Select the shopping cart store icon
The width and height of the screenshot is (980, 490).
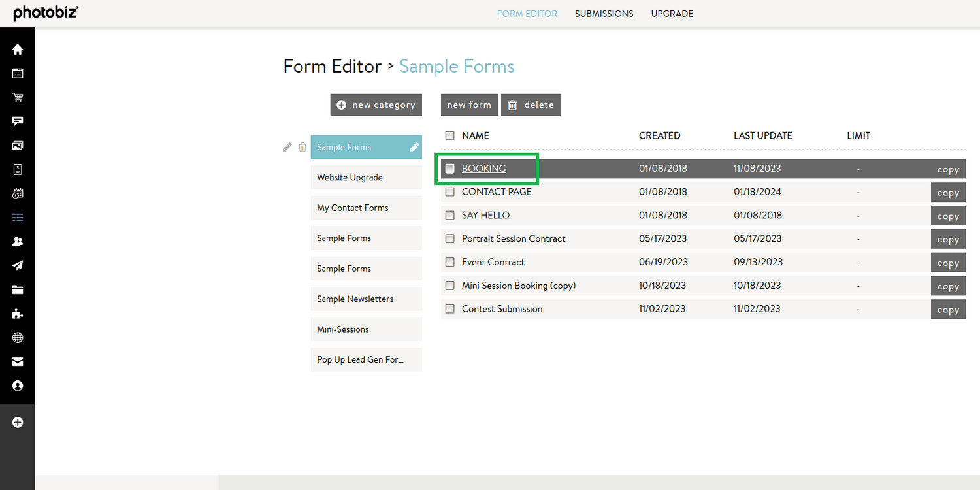[18, 97]
